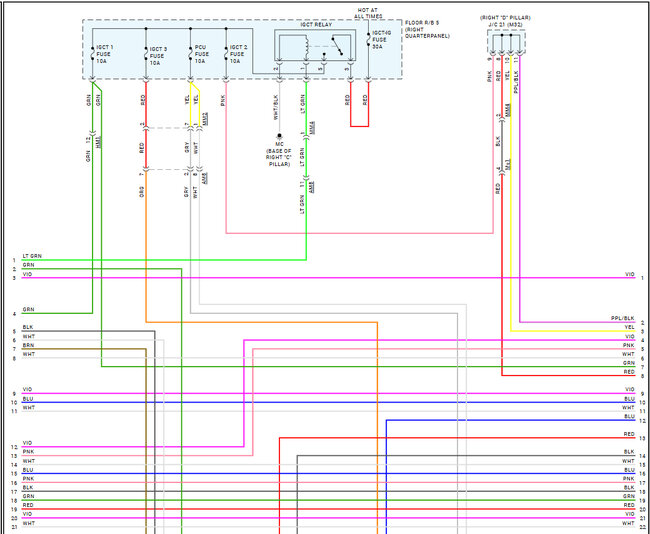Click the IGCT relay switch contact symbol
The height and width of the screenshot is (534, 650).
[x=337, y=46]
